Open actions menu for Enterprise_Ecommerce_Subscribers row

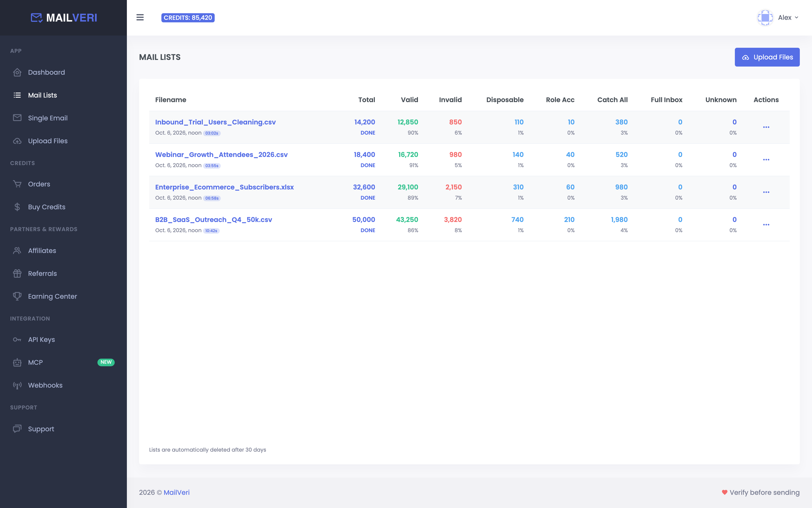point(766,192)
